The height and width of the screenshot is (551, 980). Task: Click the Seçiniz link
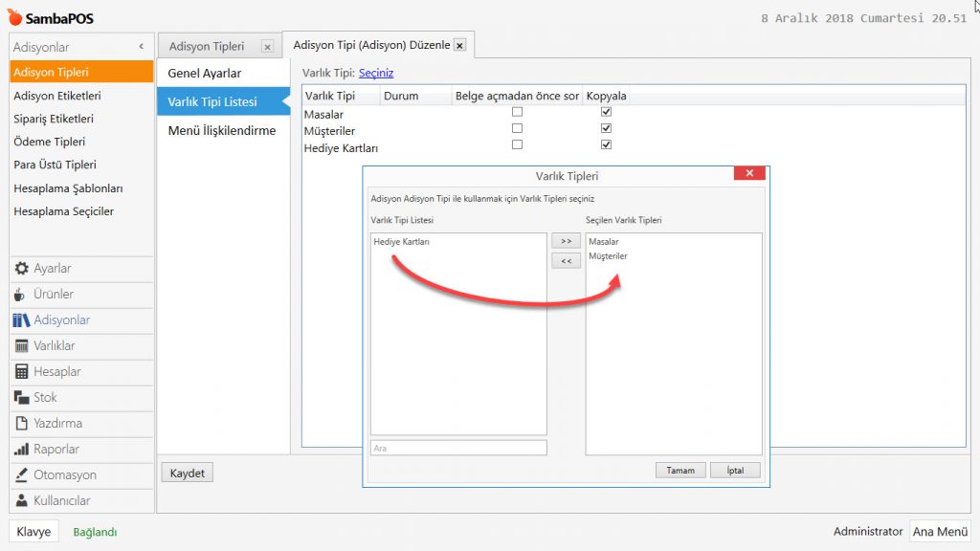[376, 73]
